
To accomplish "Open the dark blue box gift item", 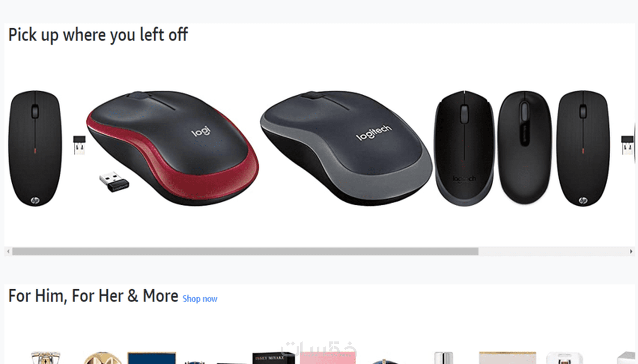I will click(152, 358).
